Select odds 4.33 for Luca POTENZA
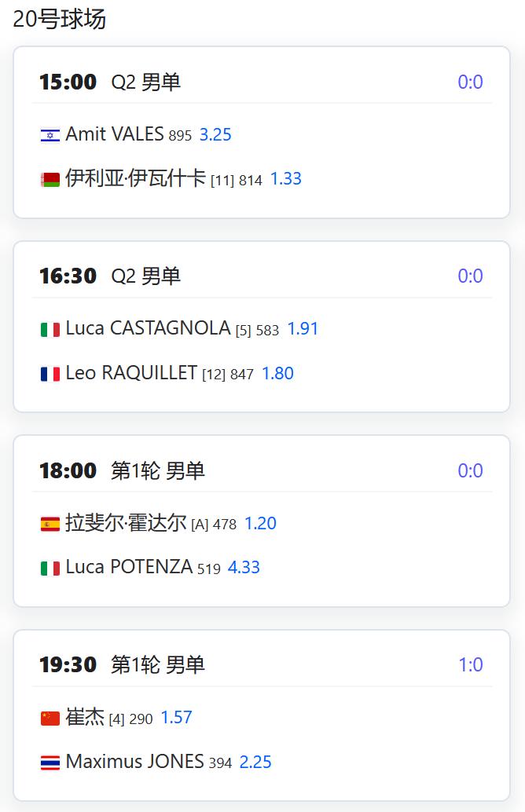This screenshot has width=525, height=812. (x=244, y=567)
